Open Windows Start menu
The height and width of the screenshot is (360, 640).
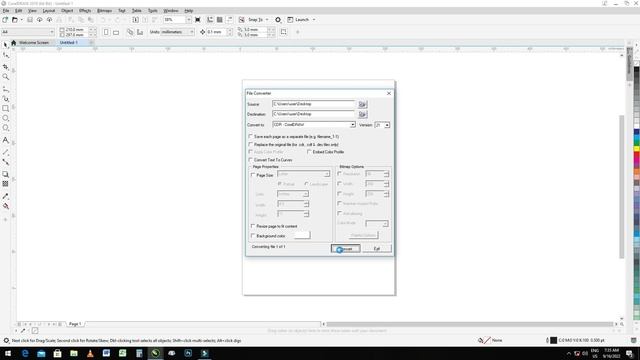tap(8, 353)
